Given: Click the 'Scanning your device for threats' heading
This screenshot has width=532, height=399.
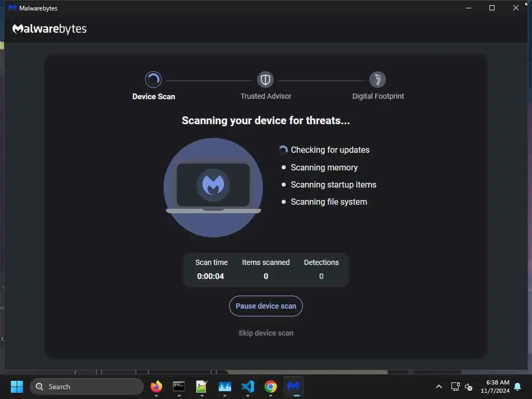Looking at the screenshot, I should point(265,121).
